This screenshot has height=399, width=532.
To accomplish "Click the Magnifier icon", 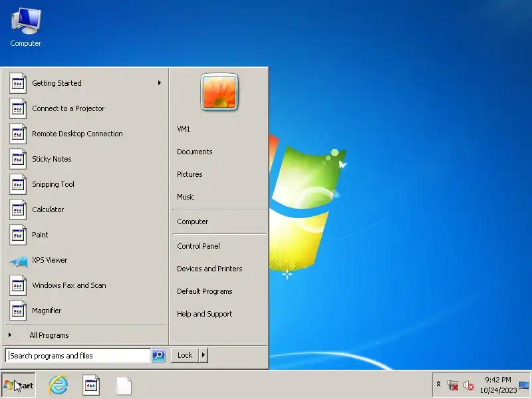I will click(x=18, y=311).
